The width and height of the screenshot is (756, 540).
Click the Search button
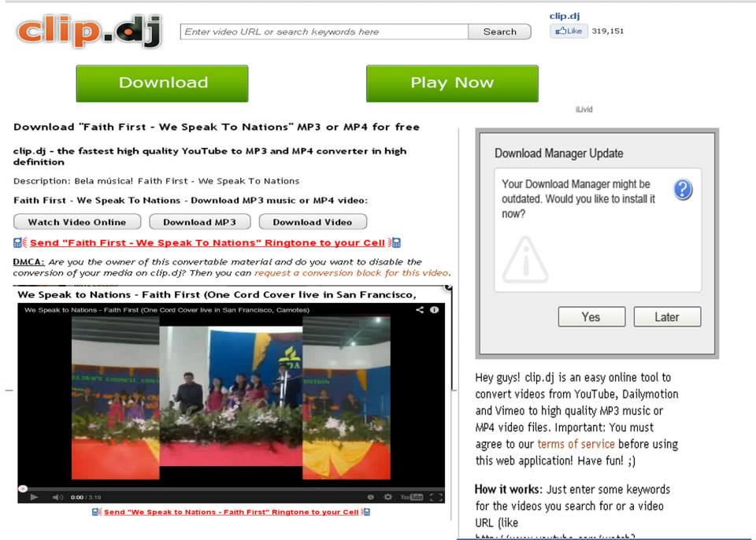click(x=499, y=31)
